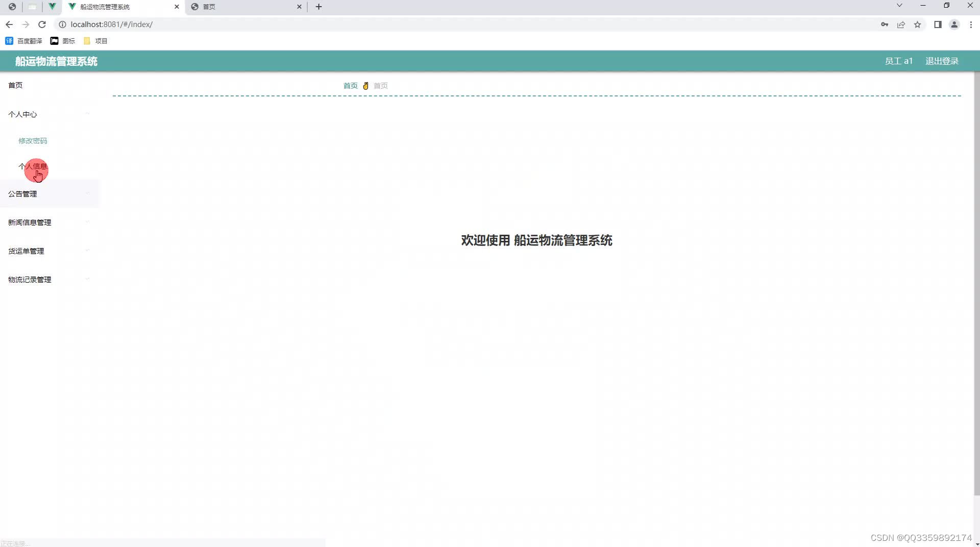
Task: Go back with the browser back arrow
Action: coord(9,24)
